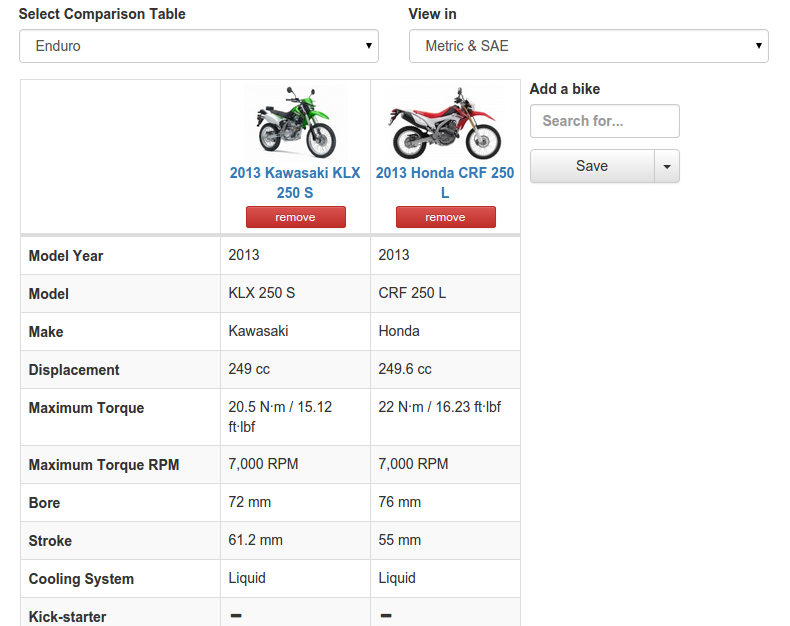Screen dimensions: 790x626
Task: Select the Displacement row label
Action: pyautogui.click(x=74, y=370)
